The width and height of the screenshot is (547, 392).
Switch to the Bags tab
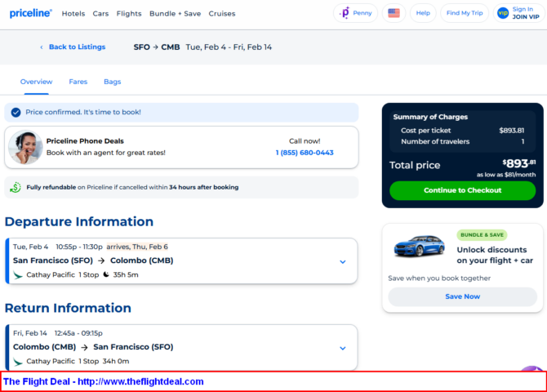click(x=112, y=82)
